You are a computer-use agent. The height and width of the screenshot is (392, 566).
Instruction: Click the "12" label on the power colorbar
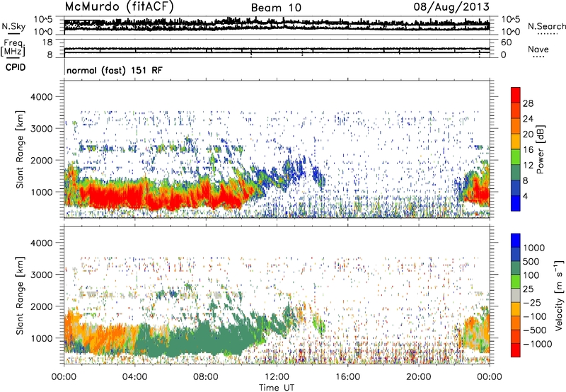point(528,166)
